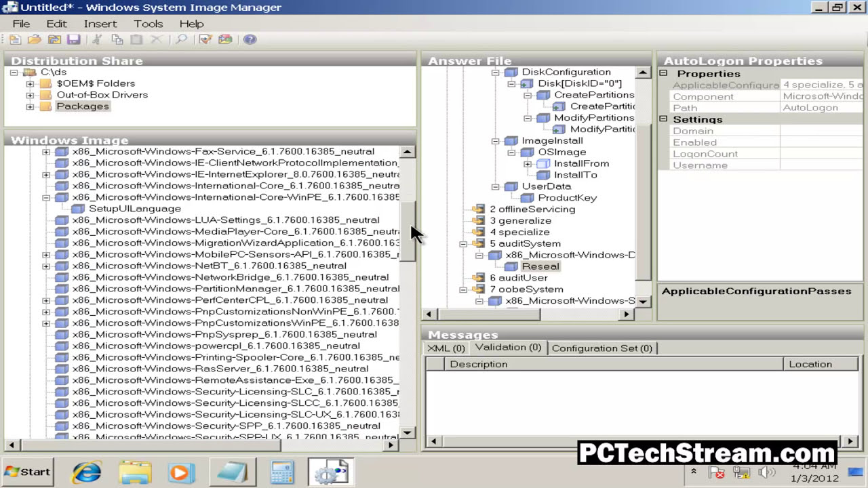Click the Cut scissors toolbar icon
Screen dimensions: 868x488
click(97, 39)
